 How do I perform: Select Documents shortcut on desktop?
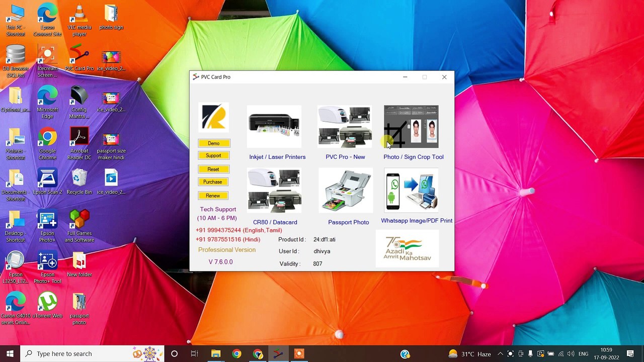16,185
